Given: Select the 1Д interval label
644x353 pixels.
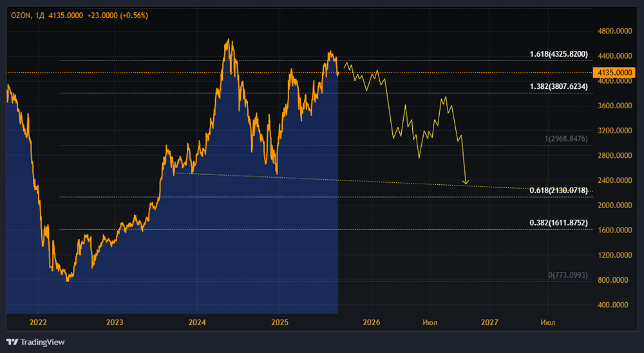Looking at the screenshot, I should click(x=42, y=15).
